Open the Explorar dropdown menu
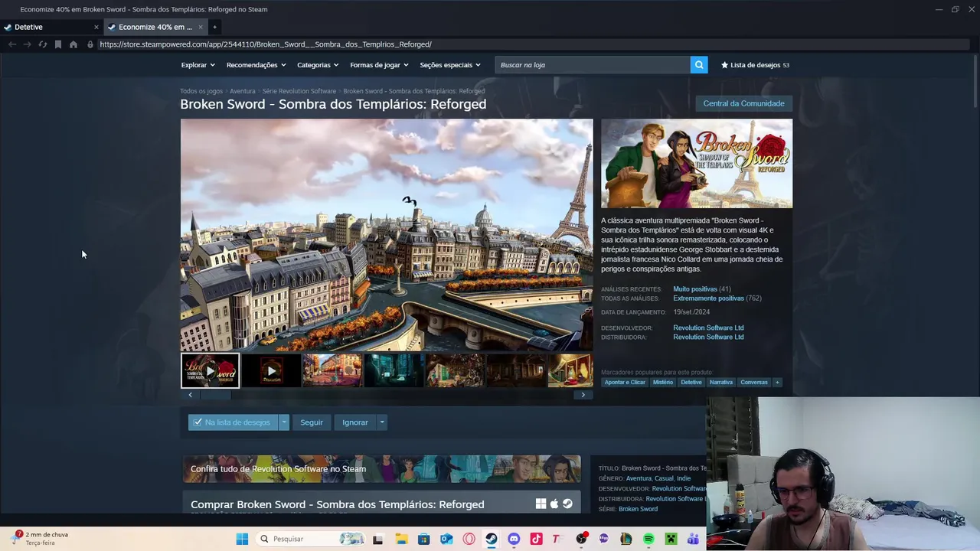 198,65
